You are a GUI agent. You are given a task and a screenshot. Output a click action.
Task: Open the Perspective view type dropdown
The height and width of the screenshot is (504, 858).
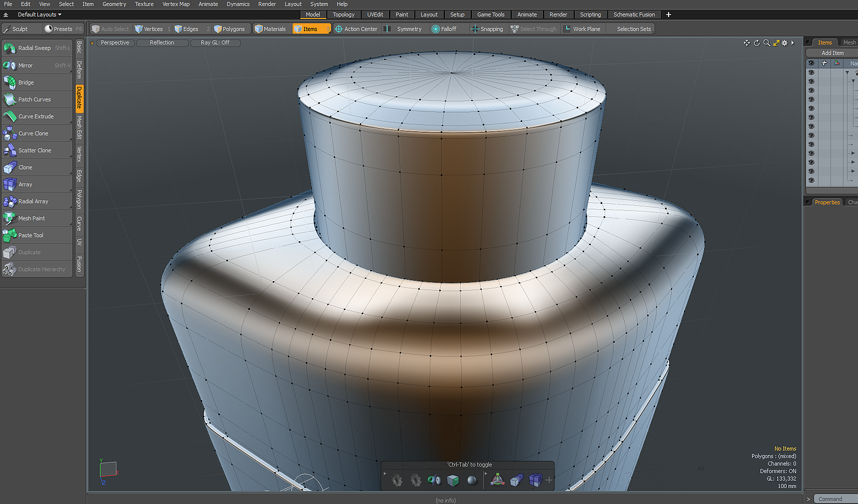coord(115,43)
